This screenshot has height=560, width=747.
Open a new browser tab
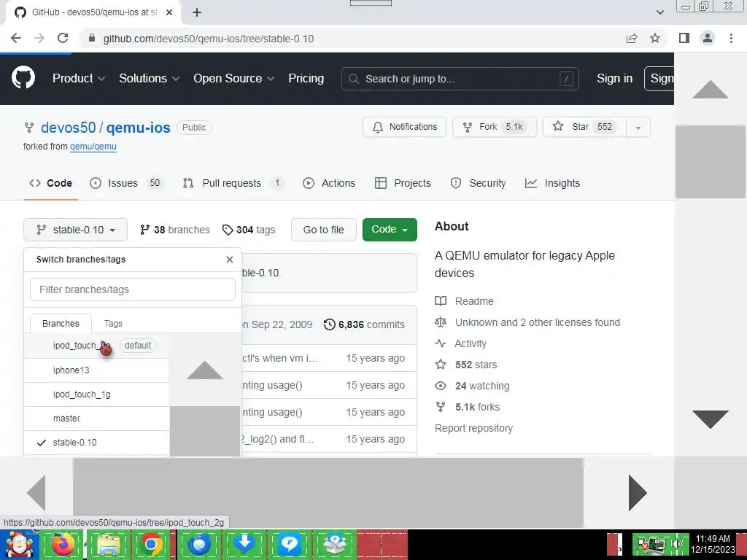tap(197, 12)
